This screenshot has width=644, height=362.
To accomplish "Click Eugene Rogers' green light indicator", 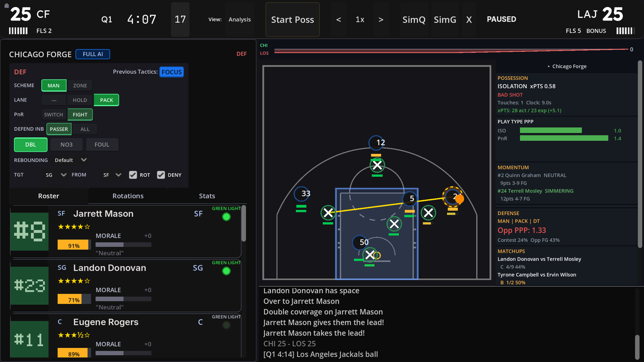I will point(226,325).
